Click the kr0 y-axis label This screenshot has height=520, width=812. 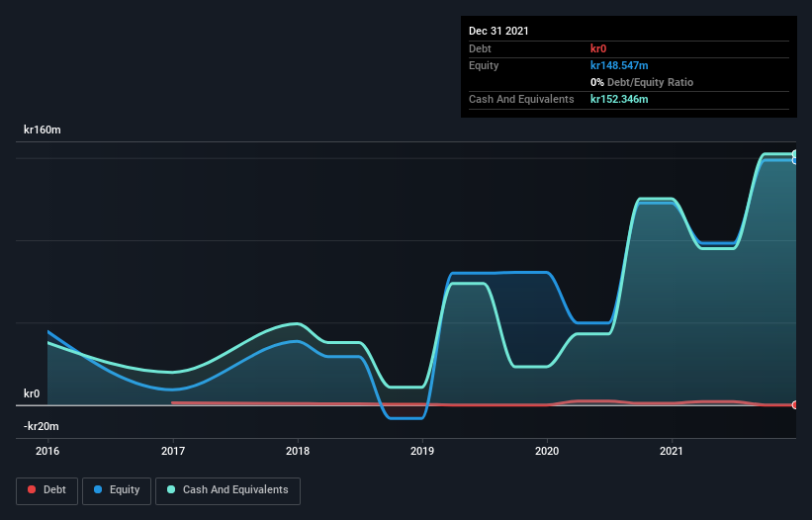click(32, 393)
